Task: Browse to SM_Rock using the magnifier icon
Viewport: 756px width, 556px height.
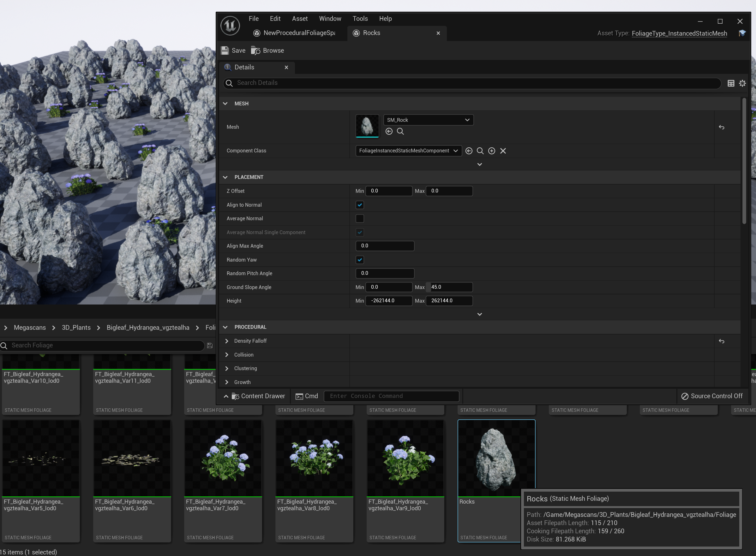Action: click(x=400, y=131)
